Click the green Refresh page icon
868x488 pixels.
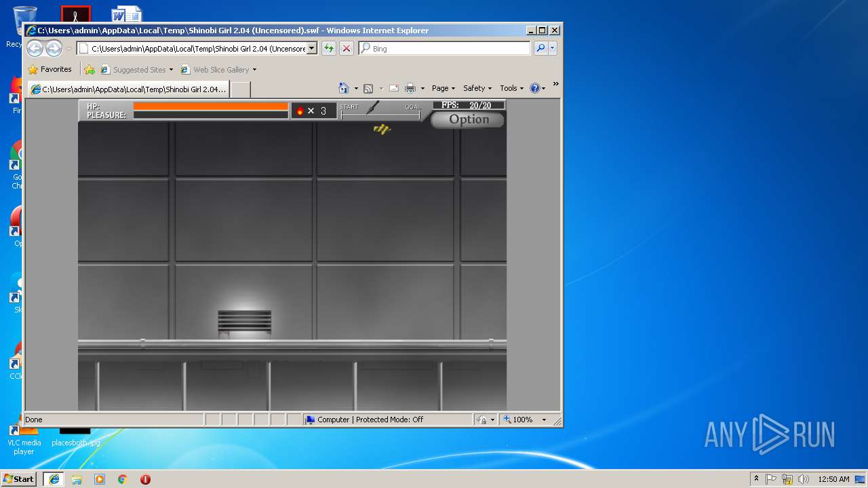point(329,48)
